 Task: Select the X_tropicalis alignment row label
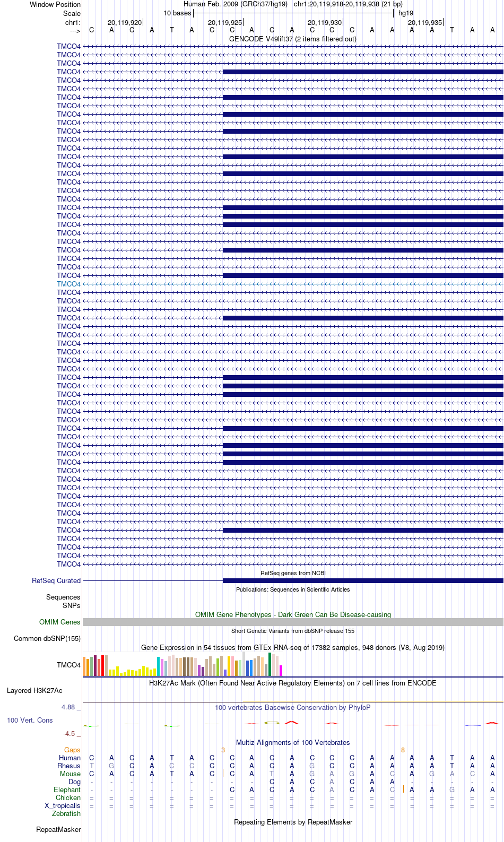point(63,805)
